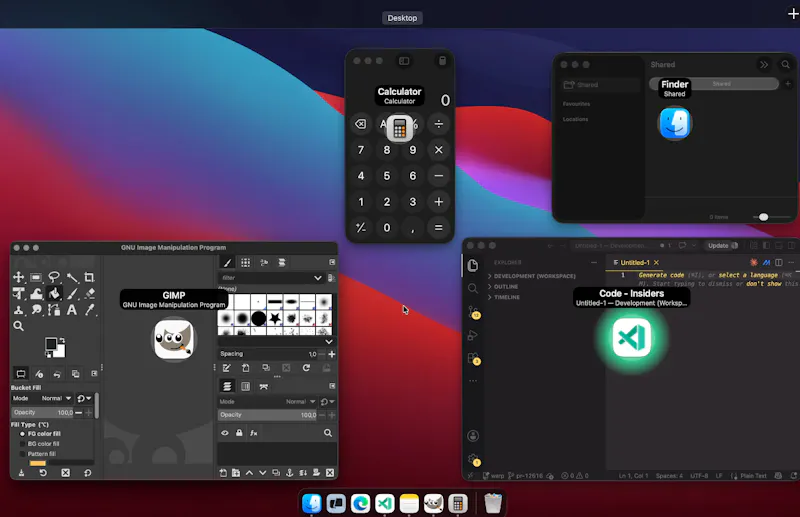Switch to the Channels tab in GIMP dock

(245, 386)
